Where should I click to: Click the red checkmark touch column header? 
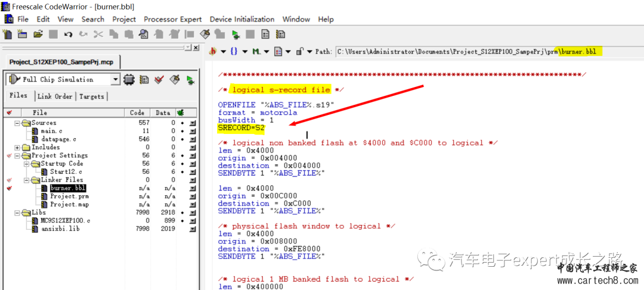point(10,113)
